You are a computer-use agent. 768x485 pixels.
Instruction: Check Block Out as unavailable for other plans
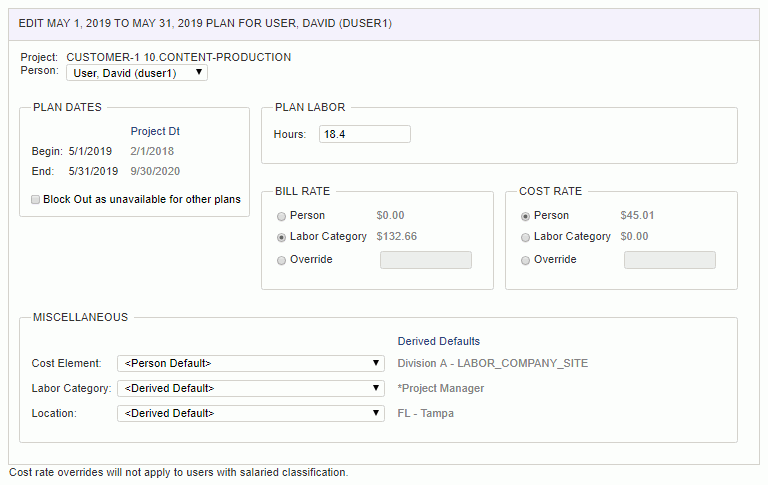click(35, 199)
